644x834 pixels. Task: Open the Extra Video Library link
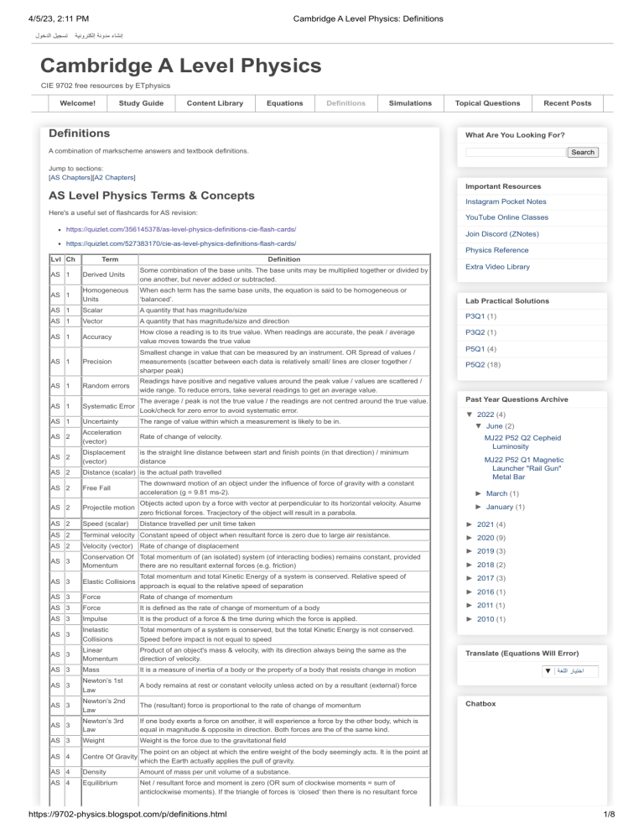497,267
